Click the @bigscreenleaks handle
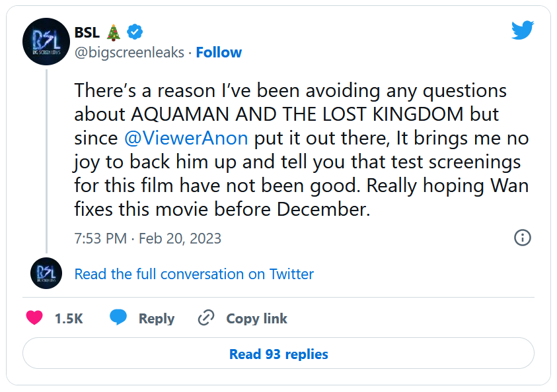Viewport: 557px width, 392px height. [130, 52]
